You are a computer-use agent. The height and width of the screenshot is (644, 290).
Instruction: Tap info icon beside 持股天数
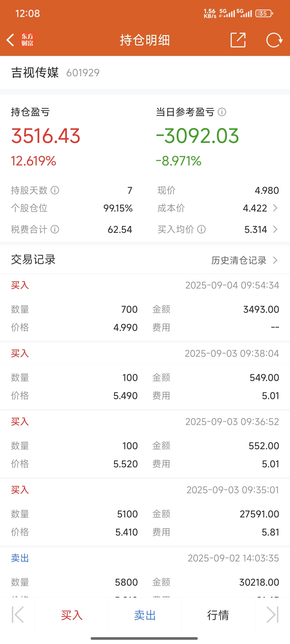(55, 191)
